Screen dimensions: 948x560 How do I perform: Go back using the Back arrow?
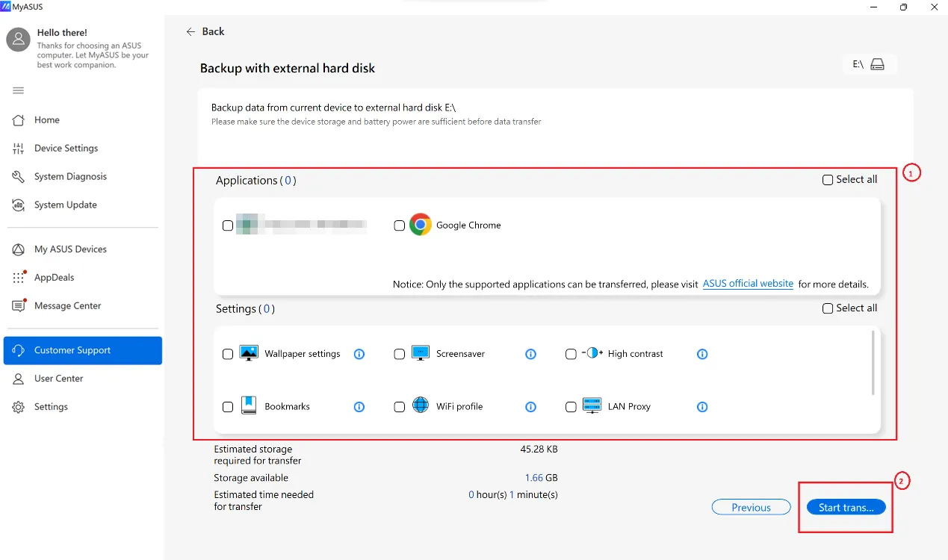pos(191,31)
